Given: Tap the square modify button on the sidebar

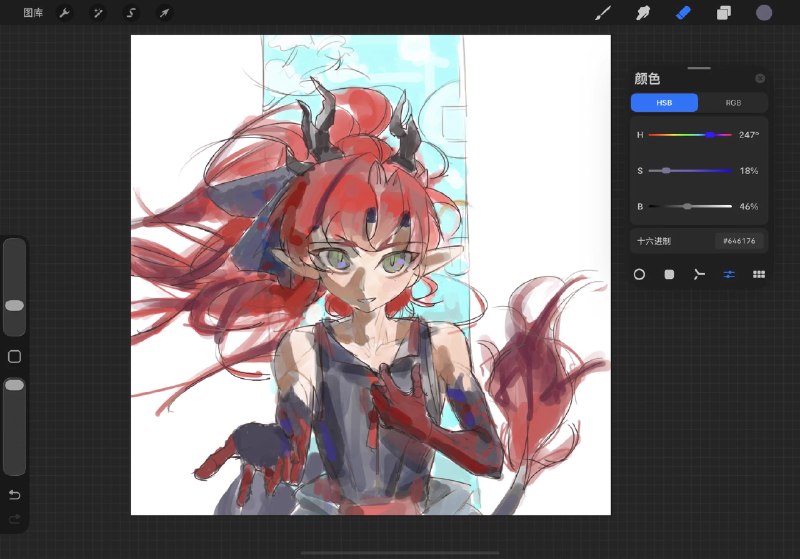Looking at the screenshot, I should [x=14, y=357].
